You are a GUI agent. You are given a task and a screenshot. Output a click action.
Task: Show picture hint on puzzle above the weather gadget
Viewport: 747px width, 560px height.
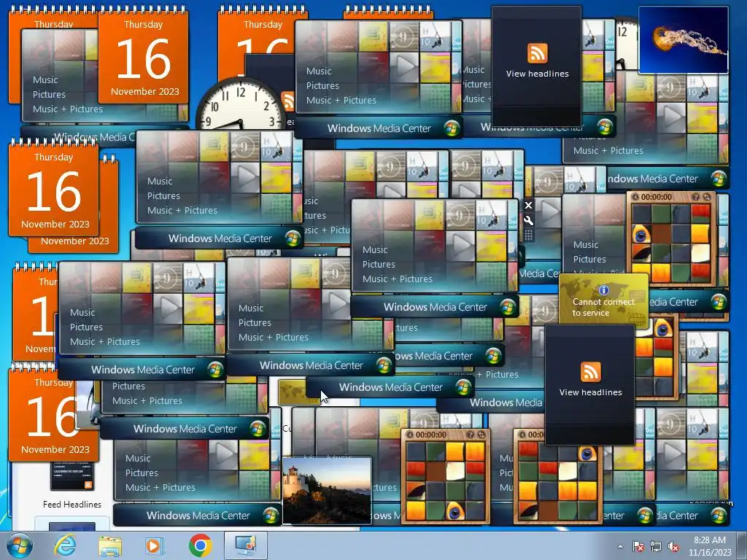[x=695, y=197]
